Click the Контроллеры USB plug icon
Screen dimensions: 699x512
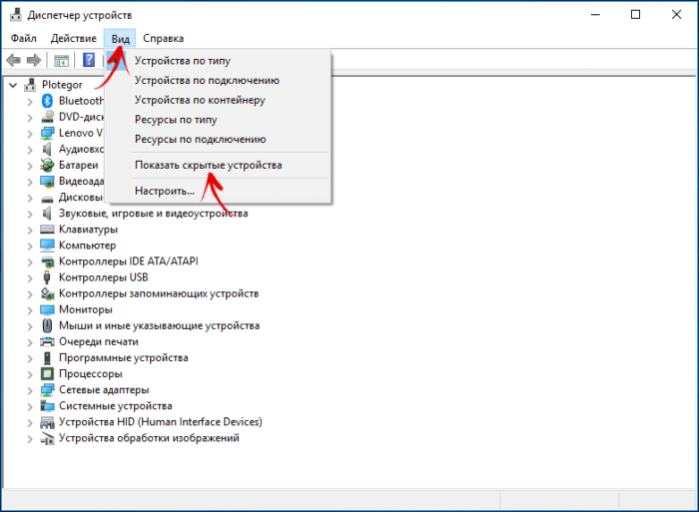[47, 277]
